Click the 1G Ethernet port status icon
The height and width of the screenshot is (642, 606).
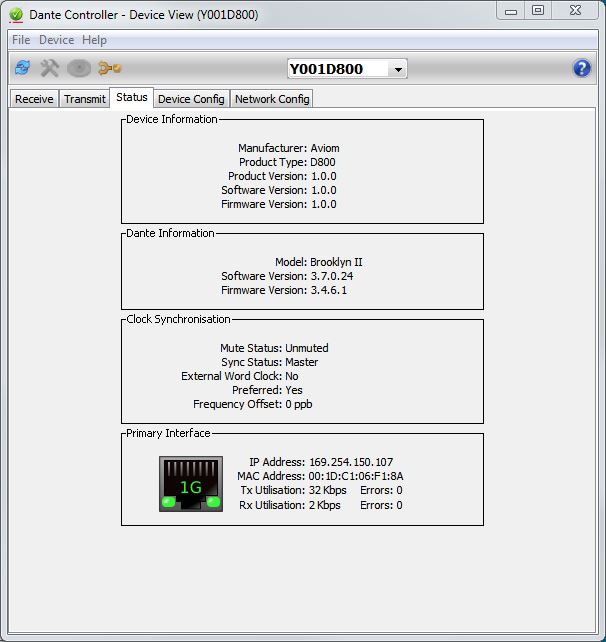coord(190,484)
